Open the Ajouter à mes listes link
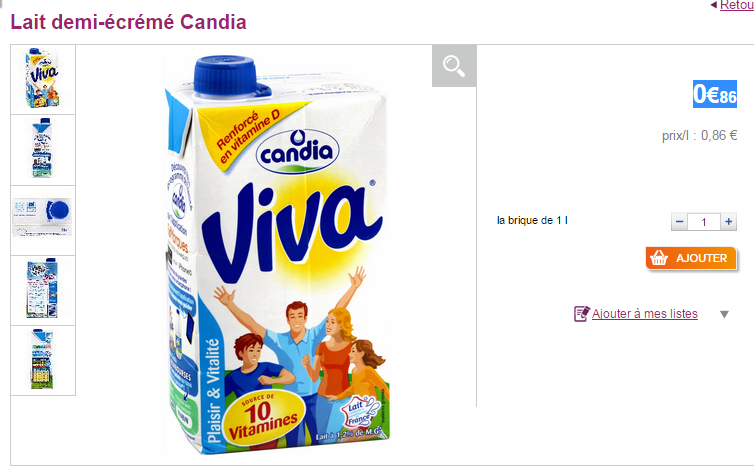Screen dimensions: 754x473 click(644, 314)
